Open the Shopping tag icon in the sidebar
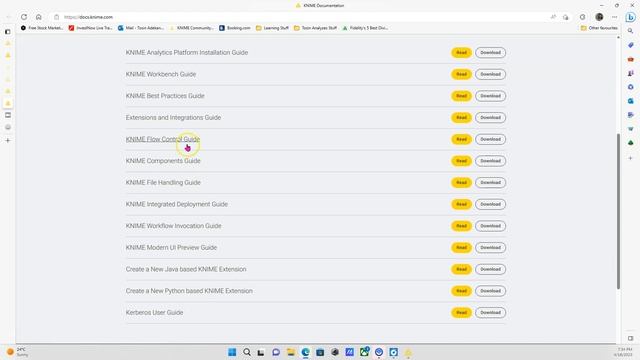Screen dimensions: 640x360 point(631,45)
